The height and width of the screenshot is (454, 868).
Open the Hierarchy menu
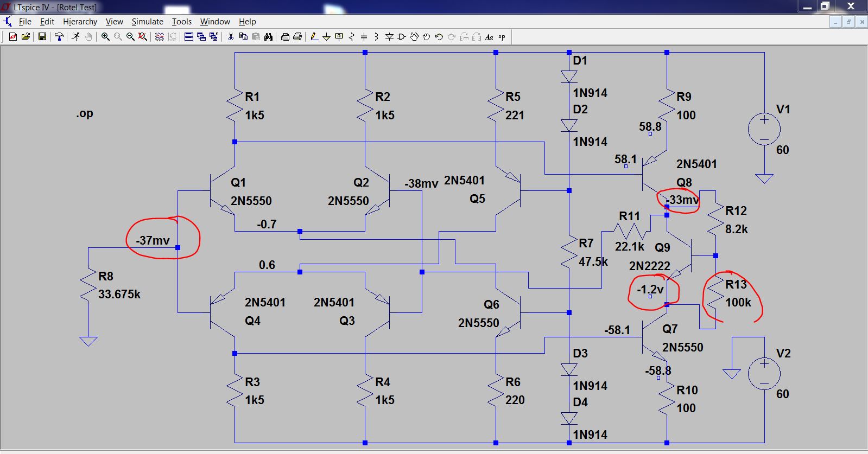coord(80,22)
